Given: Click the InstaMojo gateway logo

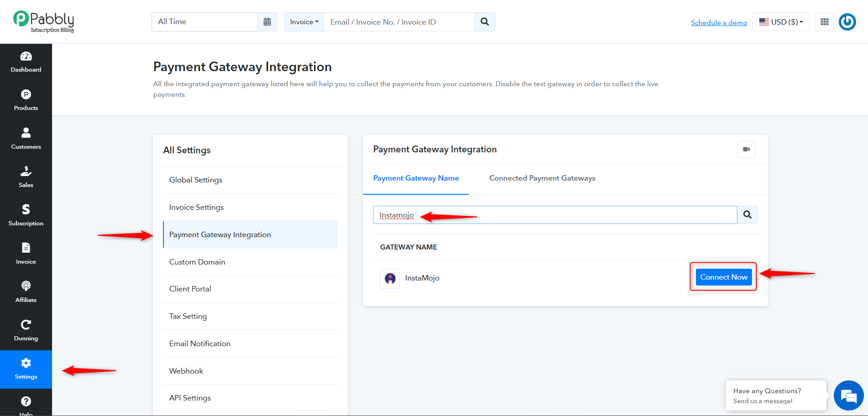Looking at the screenshot, I should 390,278.
